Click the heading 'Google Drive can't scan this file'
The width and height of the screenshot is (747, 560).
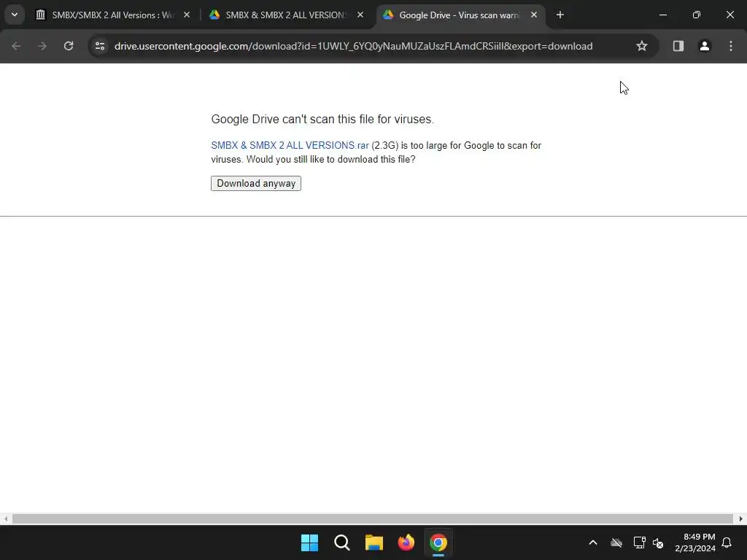(322, 119)
